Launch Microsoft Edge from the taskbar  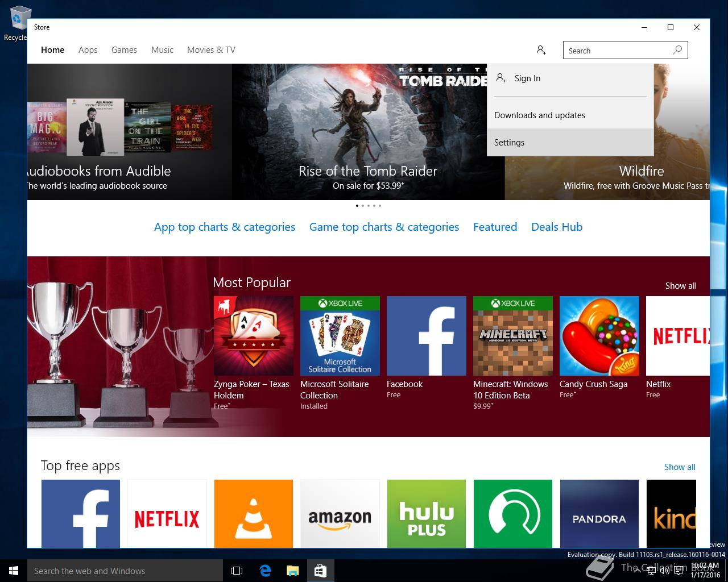pyautogui.click(x=265, y=571)
